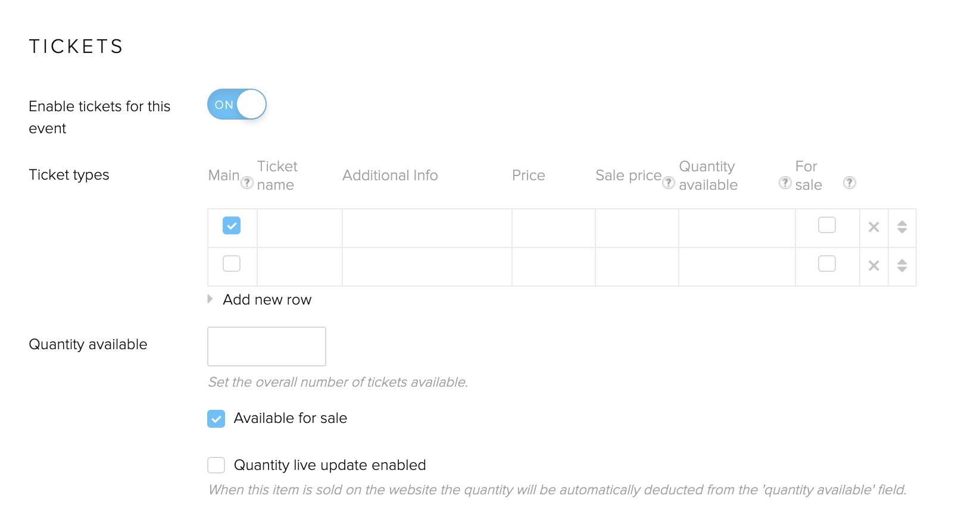Tick For sale checkbox in second row
The height and width of the screenshot is (508, 980).
827,264
